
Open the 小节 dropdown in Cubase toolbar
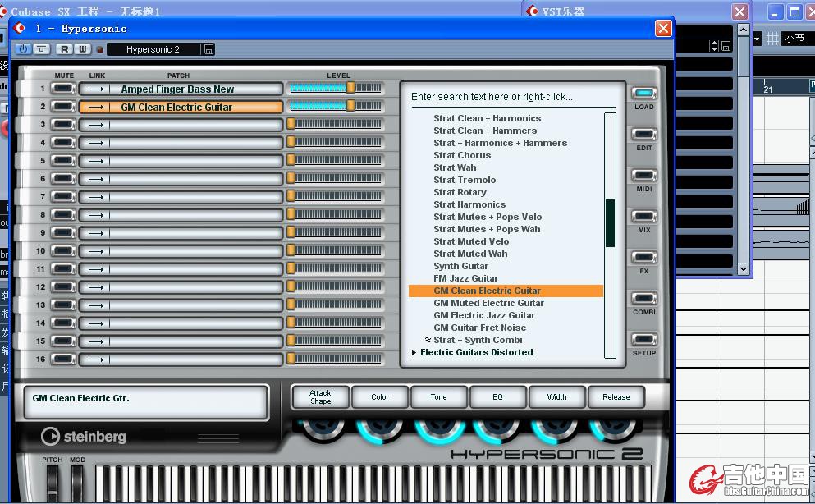point(796,39)
